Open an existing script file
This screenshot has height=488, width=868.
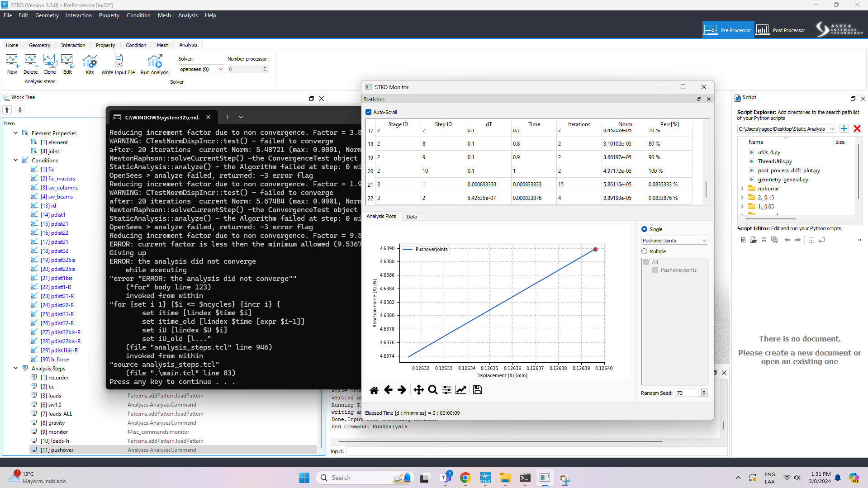click(753, 240)
